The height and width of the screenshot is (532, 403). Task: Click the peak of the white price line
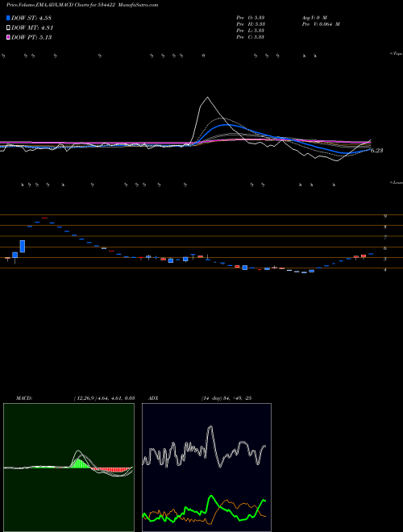pyautogui.click(x=208, y=98)
